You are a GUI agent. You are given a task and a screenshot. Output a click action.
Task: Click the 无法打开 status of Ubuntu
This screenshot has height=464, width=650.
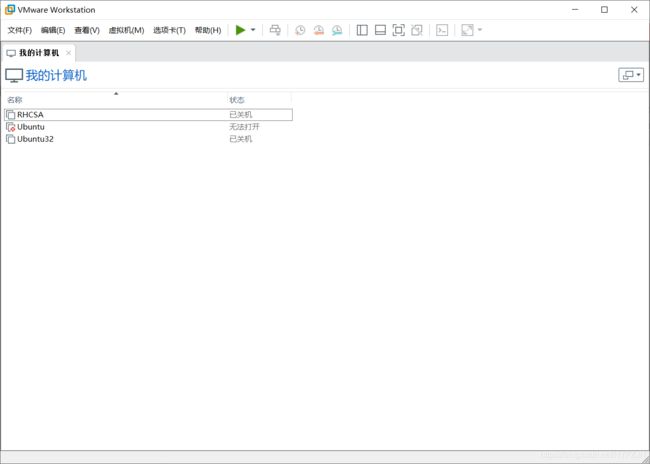pyautogui.click(x=244, y=127)
